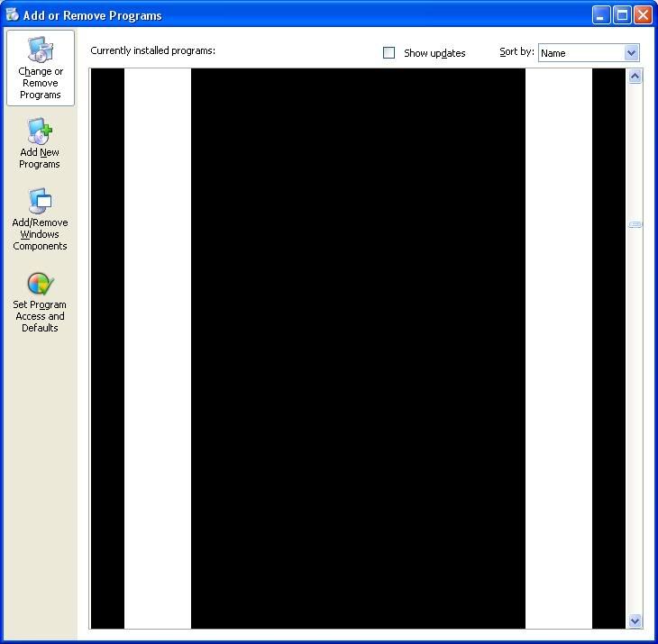
Task: Click the scrollbar up arrow
Action: [635, 77]
